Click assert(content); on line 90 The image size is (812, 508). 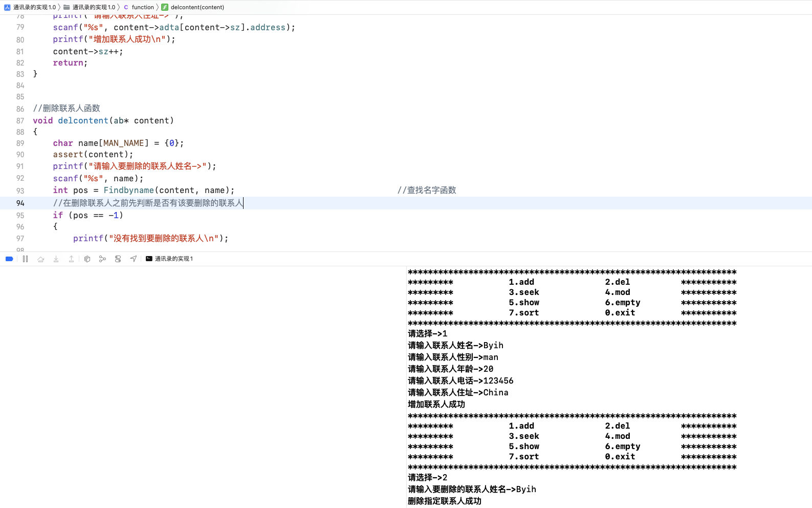(x=93, y=155)
